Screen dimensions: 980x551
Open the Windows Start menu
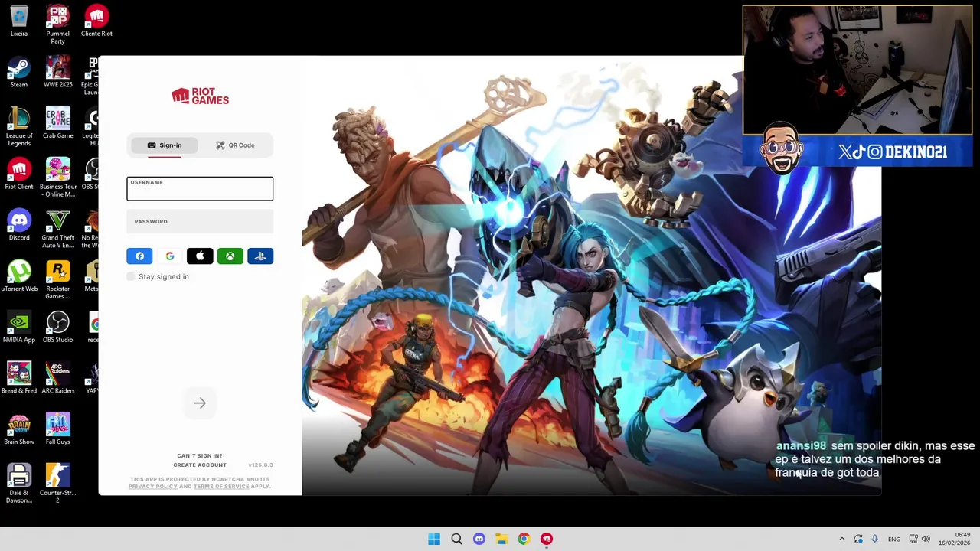434,539
